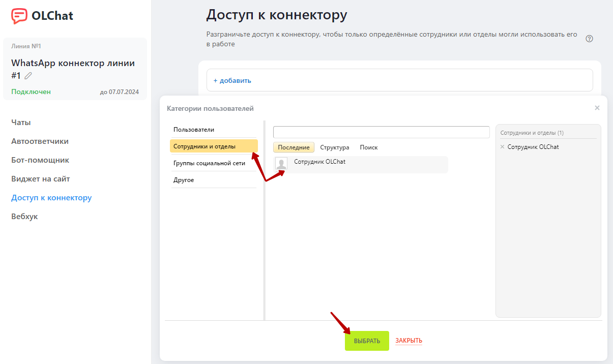Edit connector name with pencil icon
613x364 pixels.
point(28,76)
